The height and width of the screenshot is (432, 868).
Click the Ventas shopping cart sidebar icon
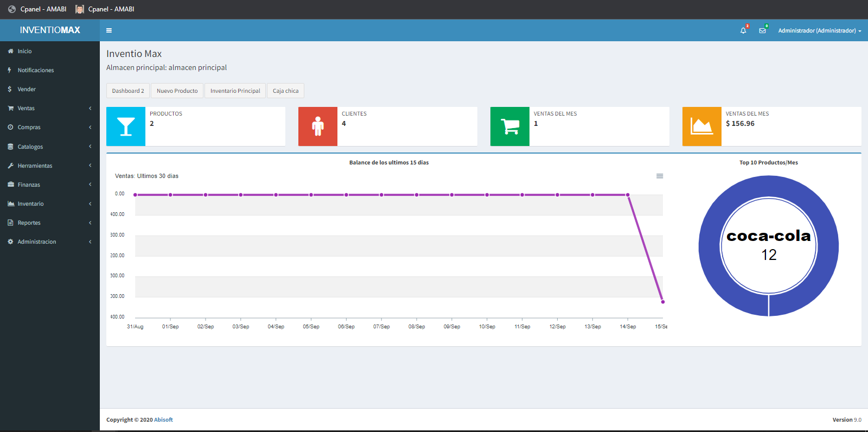[x=10, y=108]
